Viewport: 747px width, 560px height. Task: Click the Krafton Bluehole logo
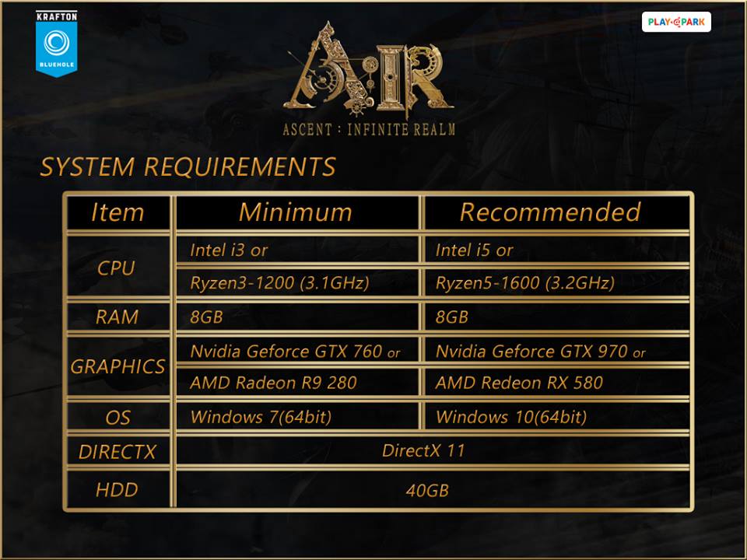click(x=57, y=44)
